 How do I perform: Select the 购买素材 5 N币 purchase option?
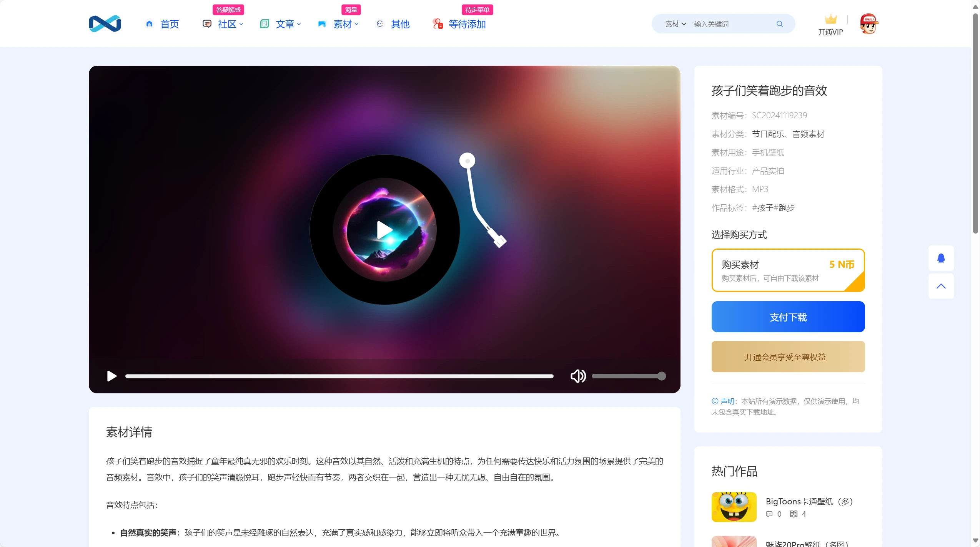(788, 270)
